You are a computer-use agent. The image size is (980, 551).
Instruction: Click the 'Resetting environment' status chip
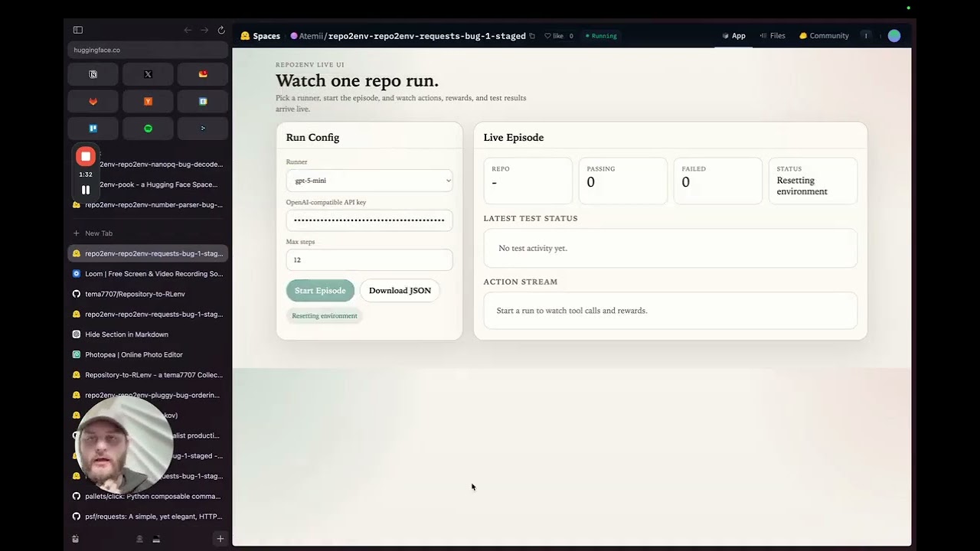point(325,316)
